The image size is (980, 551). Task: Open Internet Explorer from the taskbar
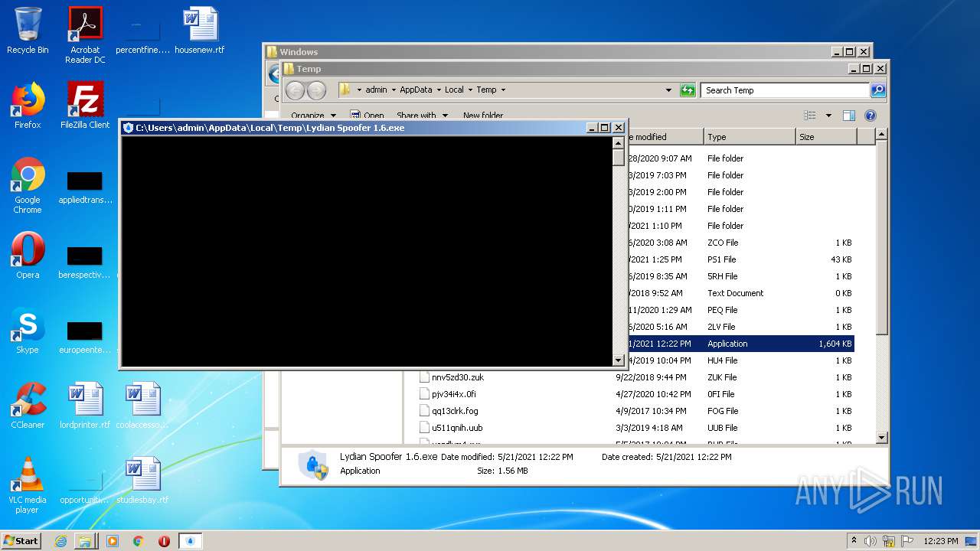click(x=60, y=541)
